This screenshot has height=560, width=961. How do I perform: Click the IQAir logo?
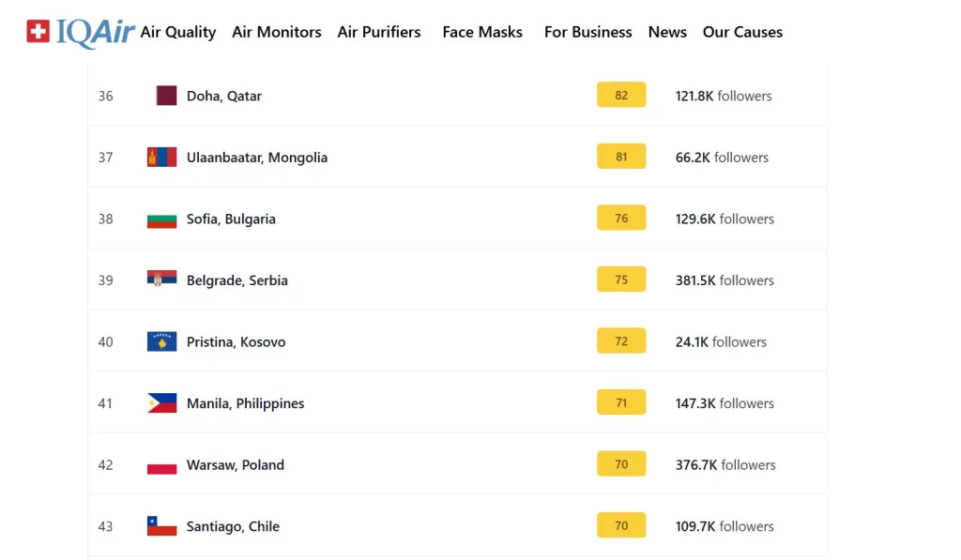coord(81,32)
